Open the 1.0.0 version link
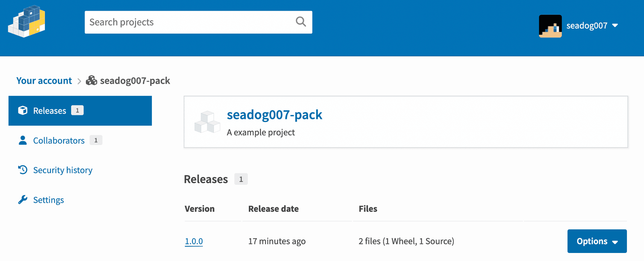 point(194,241)
